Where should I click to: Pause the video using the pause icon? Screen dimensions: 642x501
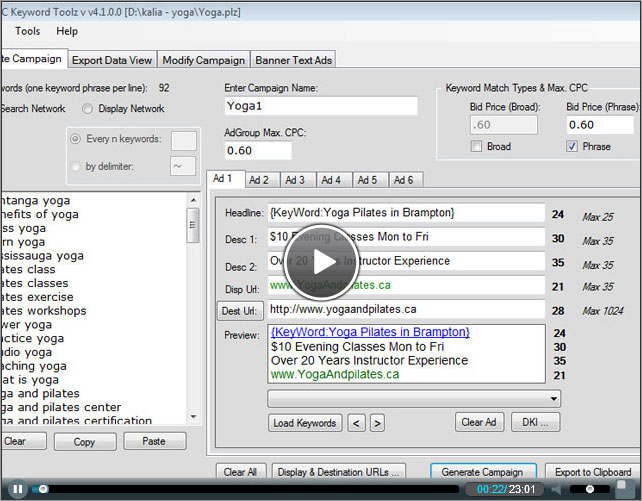tap(18, 489)
